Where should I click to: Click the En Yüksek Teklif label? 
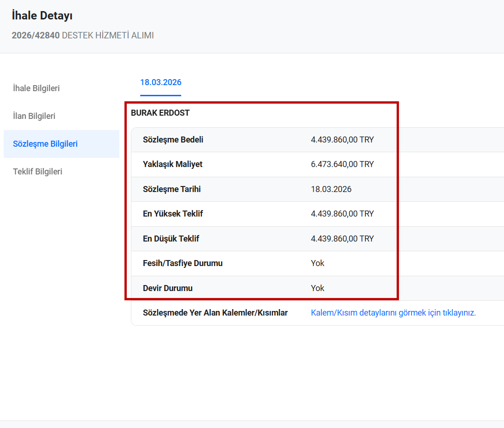[x=173, y=214]
